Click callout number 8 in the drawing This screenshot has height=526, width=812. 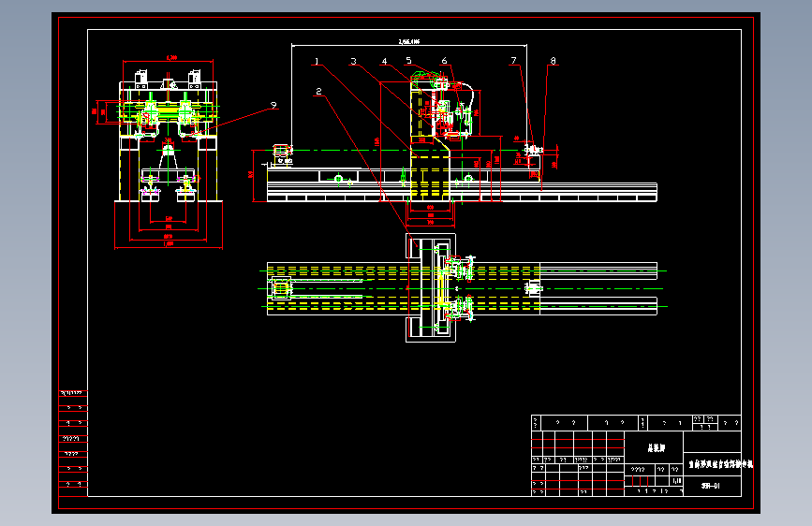coord(554,61)
